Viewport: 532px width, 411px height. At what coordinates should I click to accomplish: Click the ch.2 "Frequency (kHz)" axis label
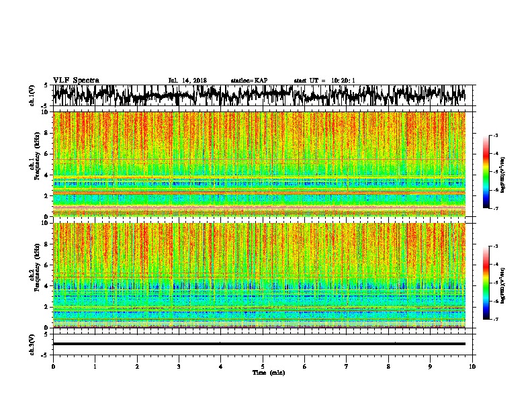[37, 267]
